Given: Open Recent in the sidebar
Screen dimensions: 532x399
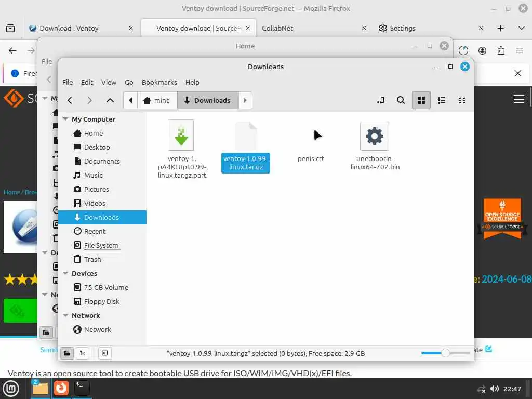Looking at the screenshot, I should click(x=102, y=231).
